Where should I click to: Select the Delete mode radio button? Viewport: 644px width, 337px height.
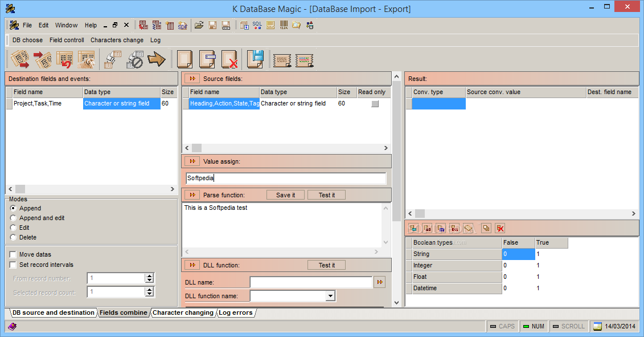tap(13, 237)
